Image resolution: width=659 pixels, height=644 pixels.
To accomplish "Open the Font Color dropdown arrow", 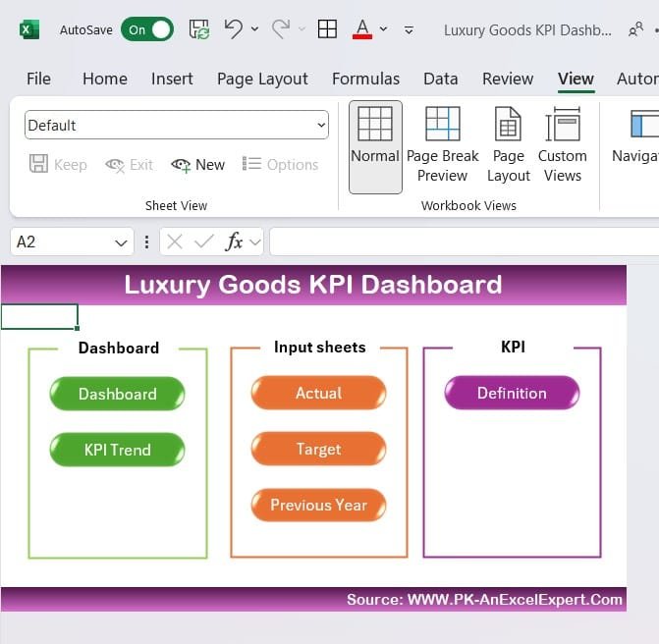I will click(383, 29).
